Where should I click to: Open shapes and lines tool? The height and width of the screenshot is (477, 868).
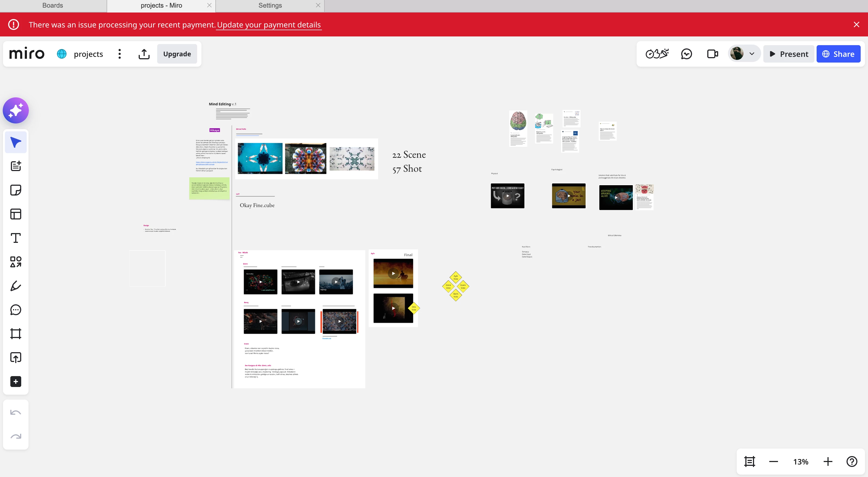[16, 262]
